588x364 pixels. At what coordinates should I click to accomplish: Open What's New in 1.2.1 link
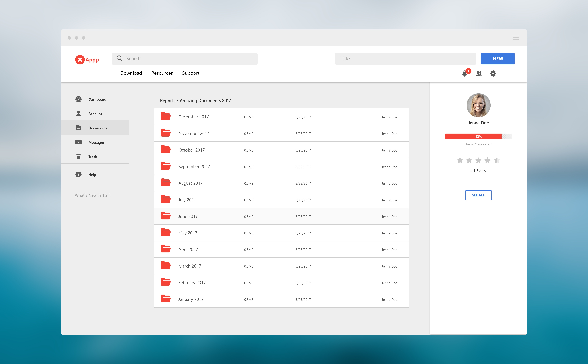pyautogui.click(x=93, y=195)
